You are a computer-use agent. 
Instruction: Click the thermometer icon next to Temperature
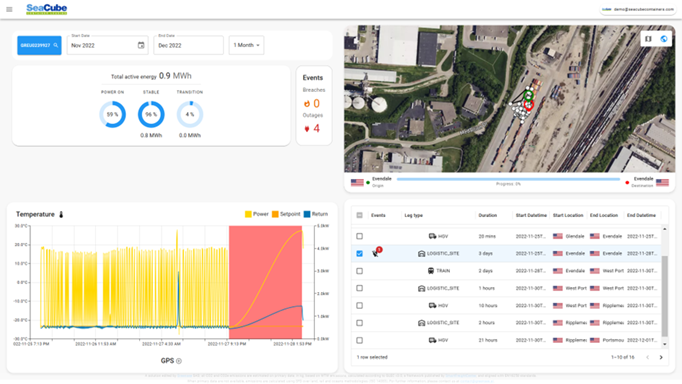click(61, 214)
